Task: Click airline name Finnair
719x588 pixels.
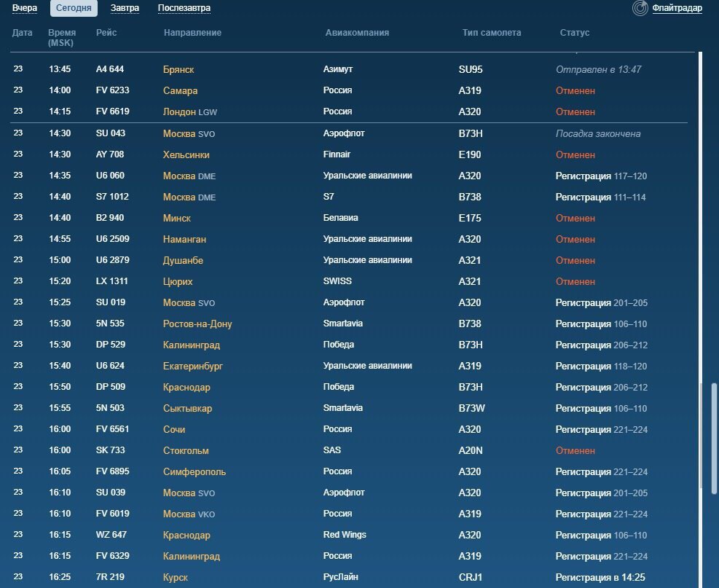Action: pyautogui.click(x=337, y=154)
